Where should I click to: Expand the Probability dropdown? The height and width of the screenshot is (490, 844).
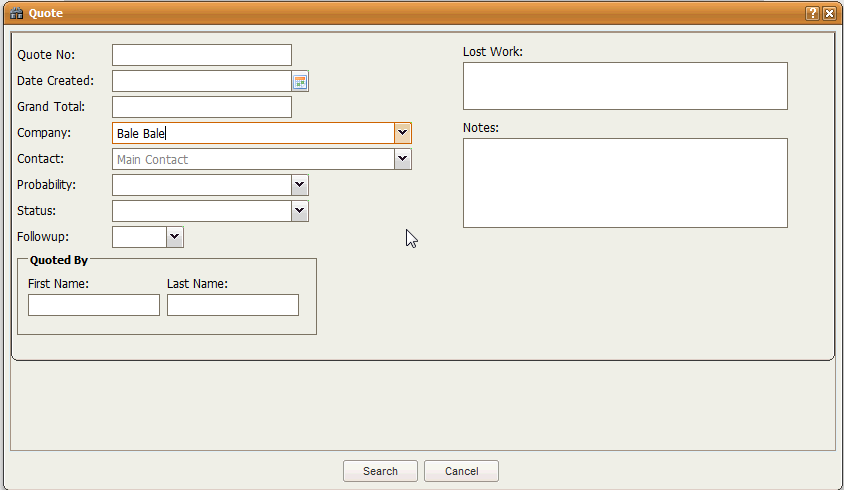click(x=299, y=185)
